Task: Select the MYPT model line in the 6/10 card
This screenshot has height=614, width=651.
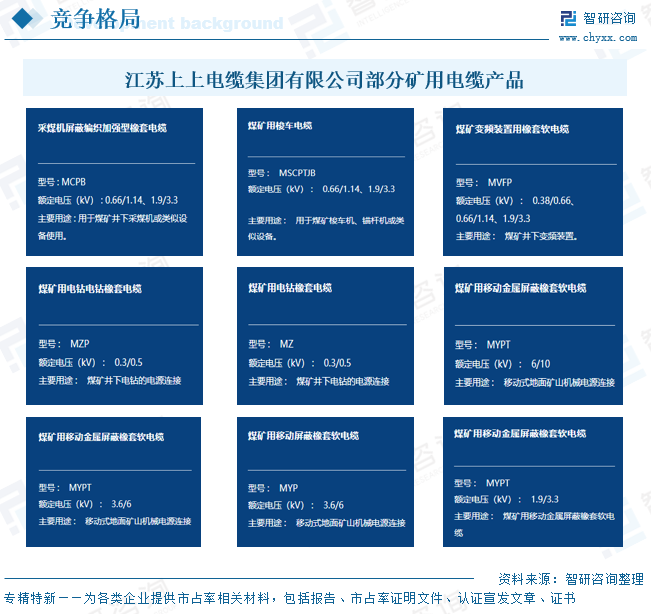Action: click(x=482, y=345)
